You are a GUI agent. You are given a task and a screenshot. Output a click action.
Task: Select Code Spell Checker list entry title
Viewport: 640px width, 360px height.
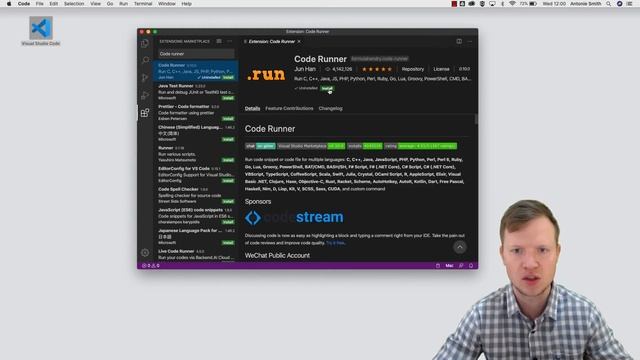(178, 189)
